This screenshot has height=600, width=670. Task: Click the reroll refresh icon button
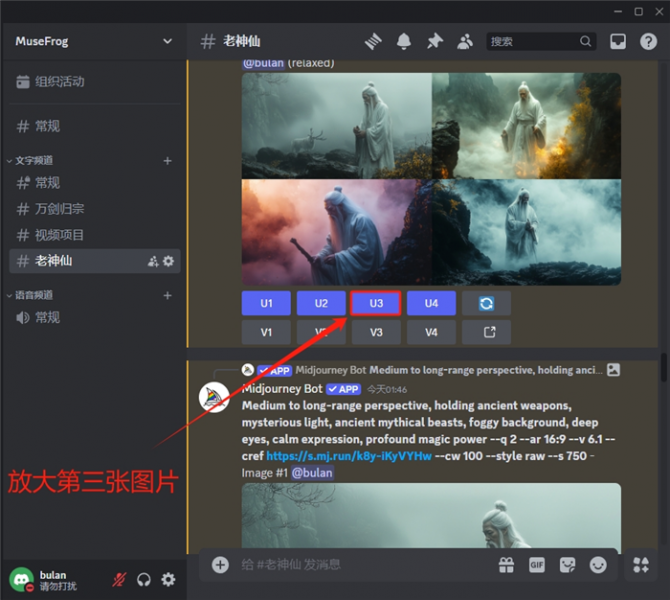486,303
